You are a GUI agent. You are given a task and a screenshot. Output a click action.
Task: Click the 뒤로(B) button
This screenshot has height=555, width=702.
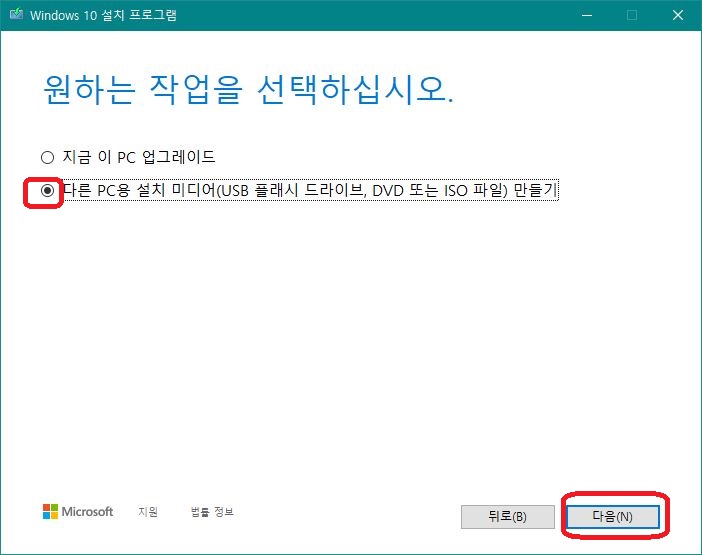point(508,517)
